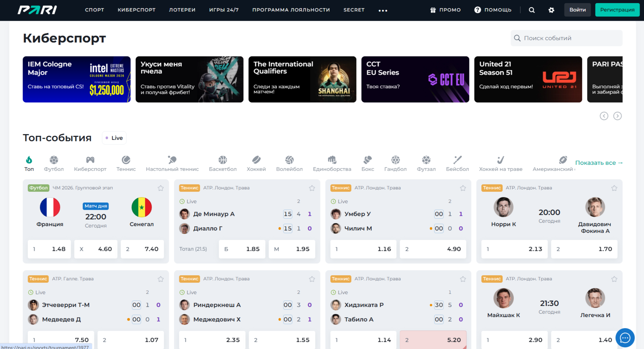The image size is (644, 349).
Task: Bet on Франция win at 1.48
Action: pos(49,249)
